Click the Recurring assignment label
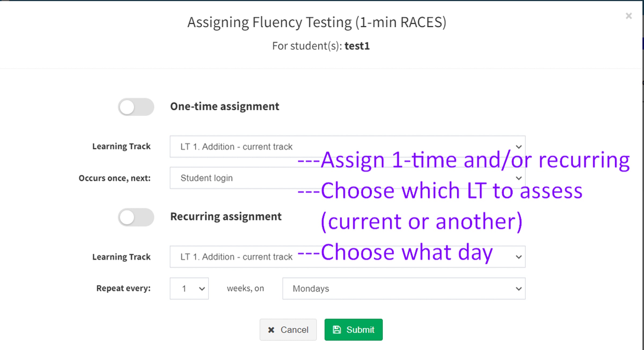This screenshot has height=350, width=644. click(226, 217)
